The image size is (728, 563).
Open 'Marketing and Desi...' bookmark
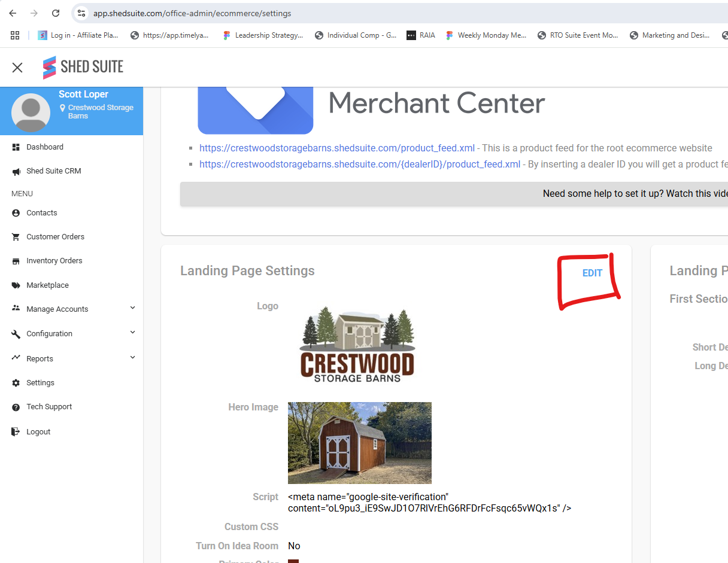tap(670, 35)
